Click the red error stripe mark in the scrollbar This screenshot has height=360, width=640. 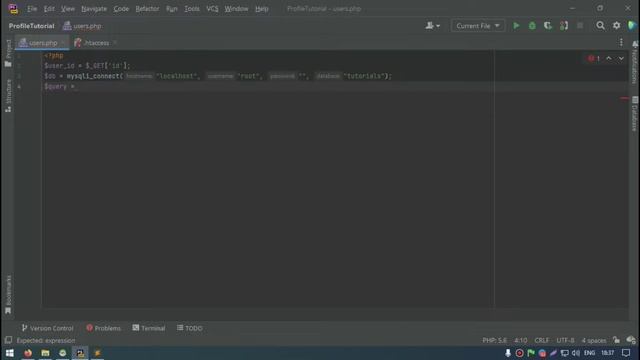[x=624, y=98]
